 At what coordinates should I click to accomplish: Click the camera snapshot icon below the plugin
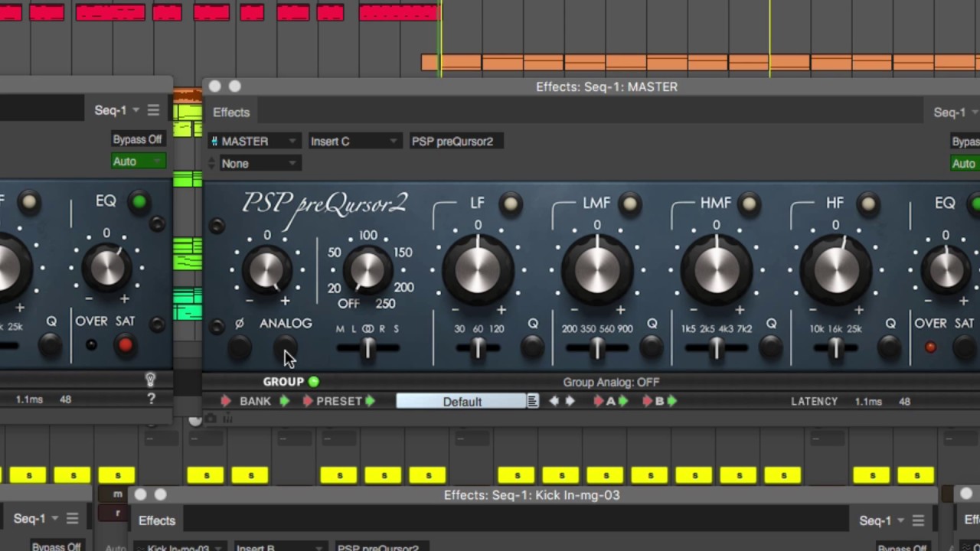point(211,419)
